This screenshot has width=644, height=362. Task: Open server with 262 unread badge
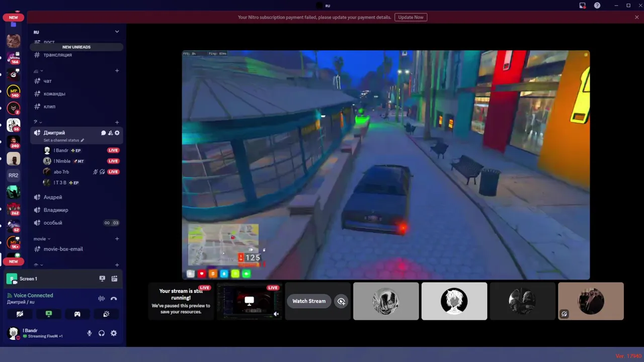[14, 209]
